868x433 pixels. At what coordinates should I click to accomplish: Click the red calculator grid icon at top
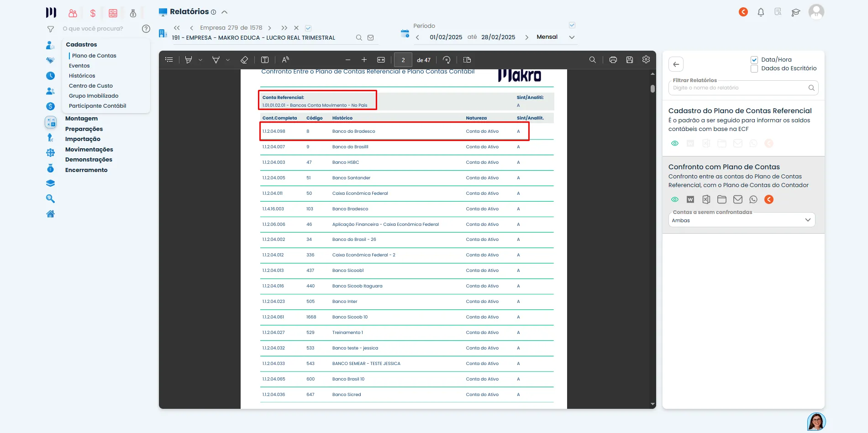[x=113, y=13]
